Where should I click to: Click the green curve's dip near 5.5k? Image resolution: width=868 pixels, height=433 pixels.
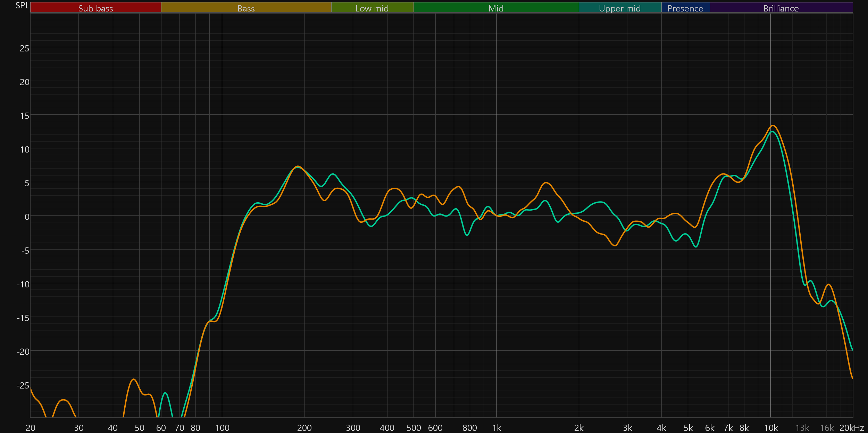(696, 247)
